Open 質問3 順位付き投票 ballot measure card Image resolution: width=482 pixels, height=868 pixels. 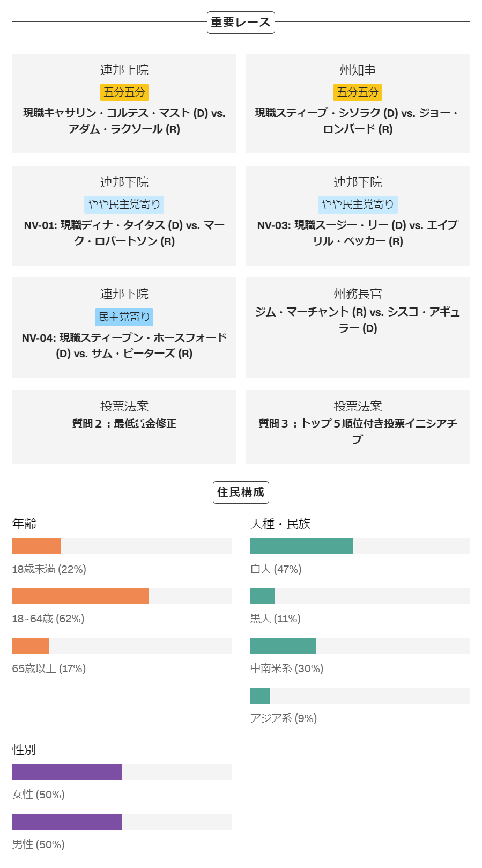[358, 427]
